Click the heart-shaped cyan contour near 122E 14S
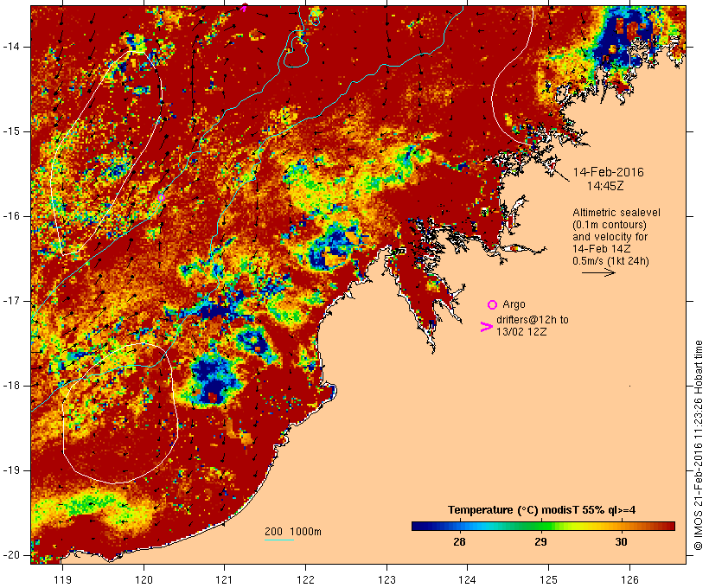Screen dimensions: 709x588 coord(295,51)
